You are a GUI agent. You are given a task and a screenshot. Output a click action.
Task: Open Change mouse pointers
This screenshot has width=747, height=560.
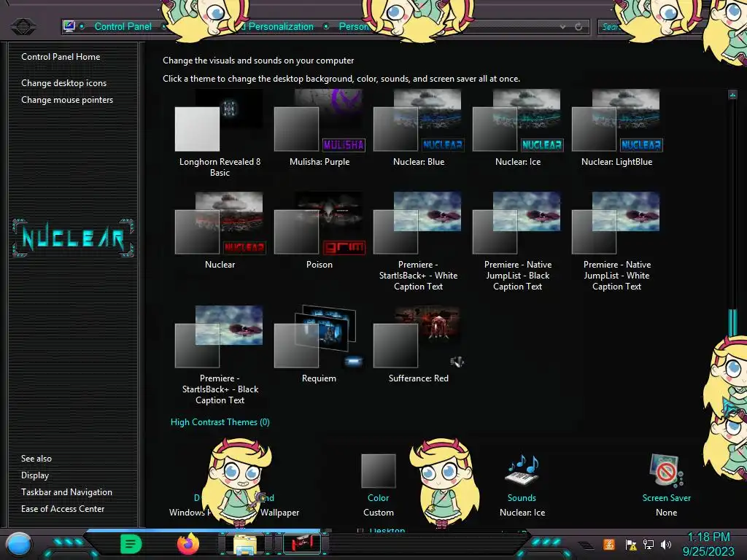(x=67, y=99)
